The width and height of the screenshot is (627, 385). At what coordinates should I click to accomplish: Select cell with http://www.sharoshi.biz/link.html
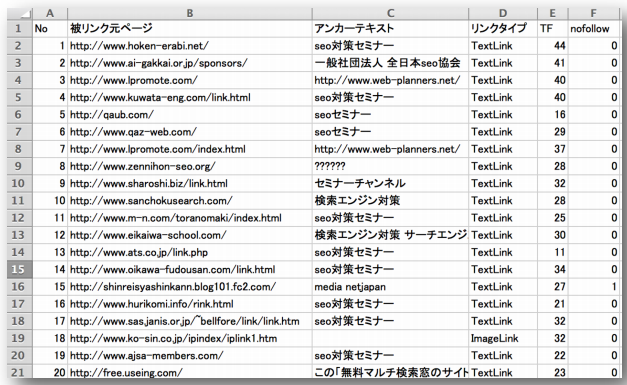tap(190, 183)
